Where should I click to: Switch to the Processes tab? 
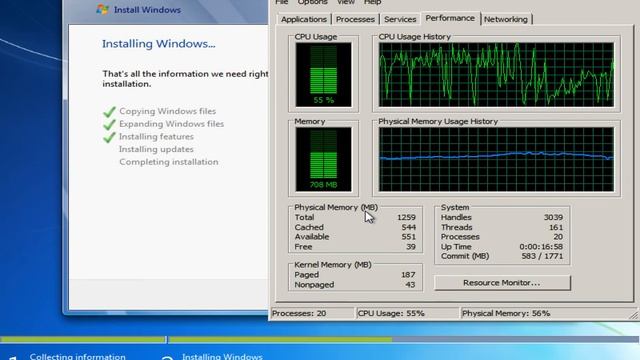point(355,19)
